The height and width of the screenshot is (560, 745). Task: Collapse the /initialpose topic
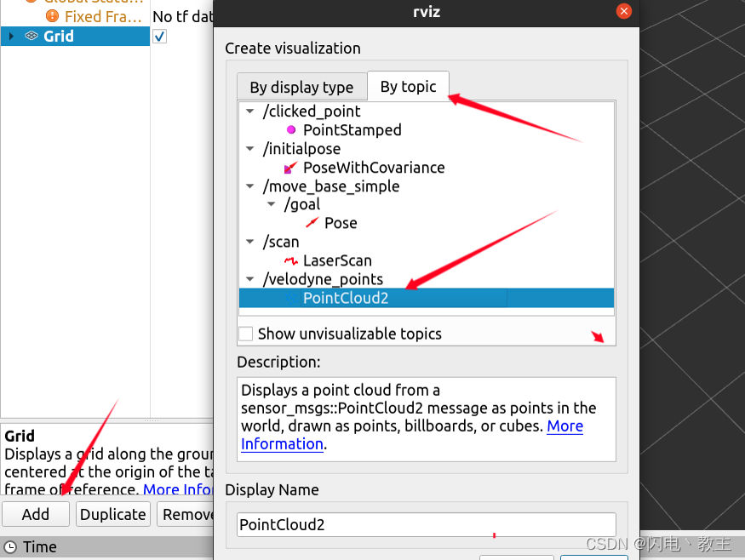coord(250,149)
